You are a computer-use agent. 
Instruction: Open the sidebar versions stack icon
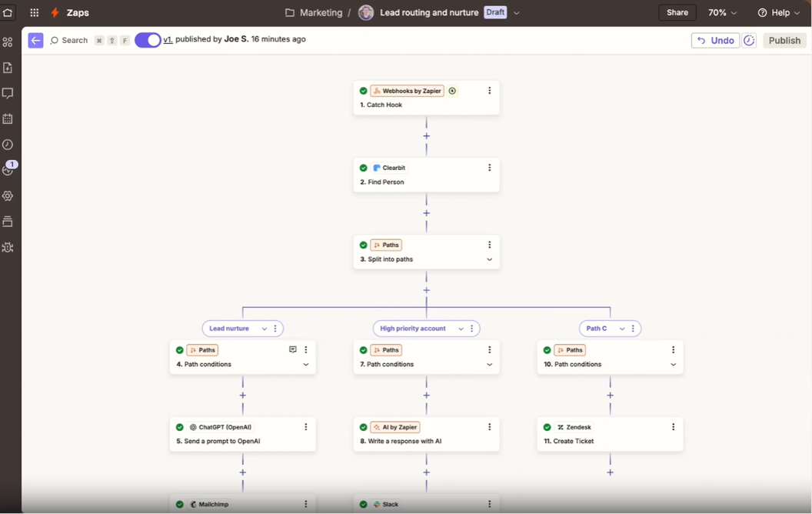(x=8, y=222)
